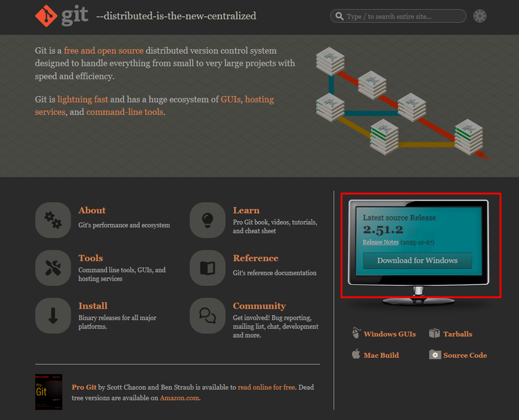Click the 2.51.2 version number
The image size is (519, 420).
pos(383,230)
